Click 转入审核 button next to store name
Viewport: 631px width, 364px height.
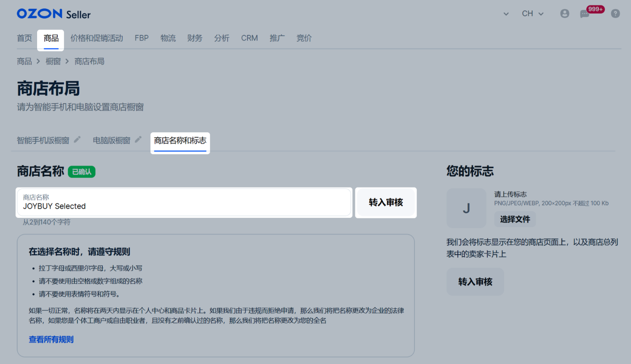tap(386, 203)
